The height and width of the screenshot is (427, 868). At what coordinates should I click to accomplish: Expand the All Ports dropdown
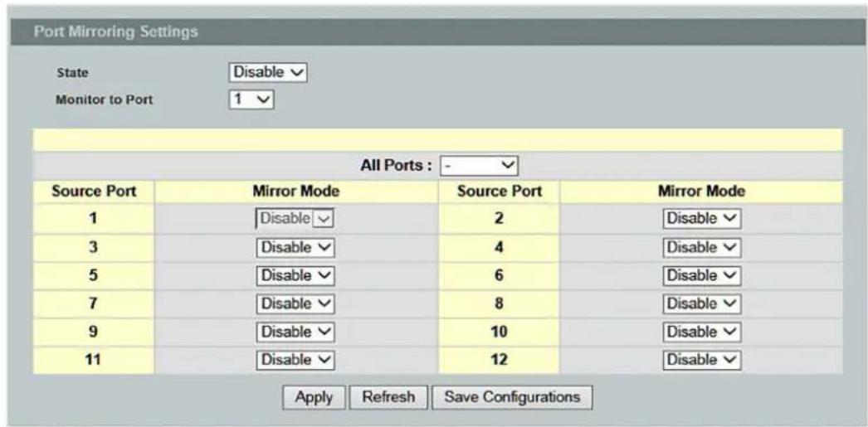[x=480, y=165]
